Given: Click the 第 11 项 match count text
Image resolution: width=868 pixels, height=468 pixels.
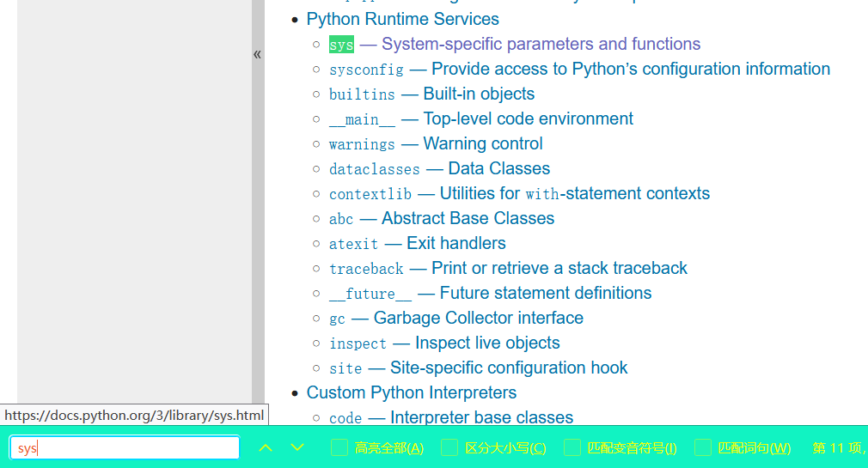Looking at the screenshot, I should pos(838,448).
